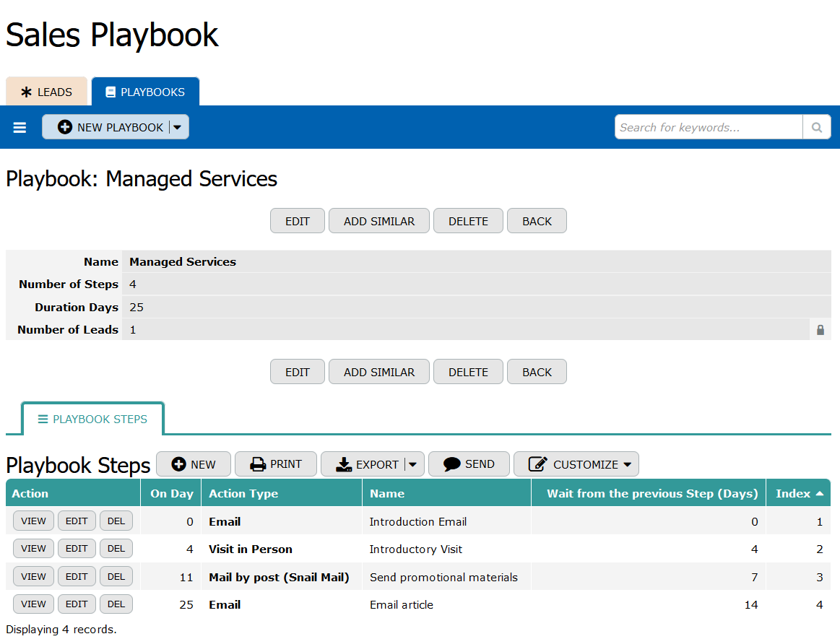The image size is (840, 639).
Task: Export the playbook steps
Action: (x=367, y=464)
